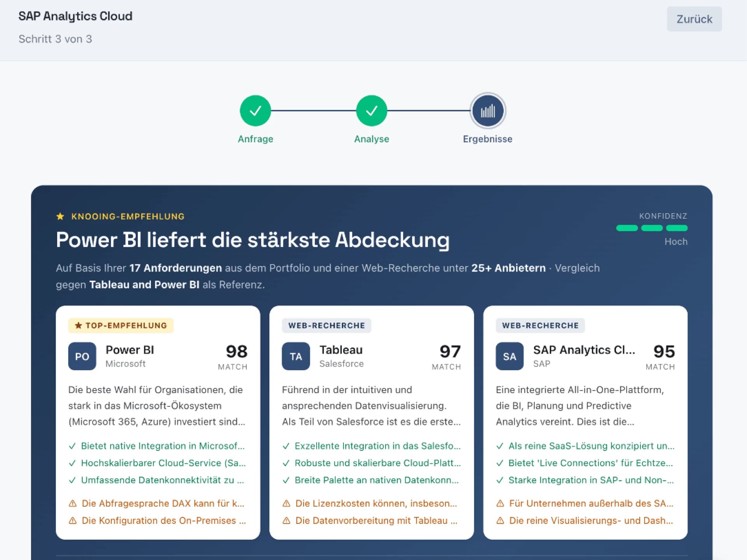Open the Power BI card title
The width and height of the screenshot is (747, 560).
pos(130,350)
